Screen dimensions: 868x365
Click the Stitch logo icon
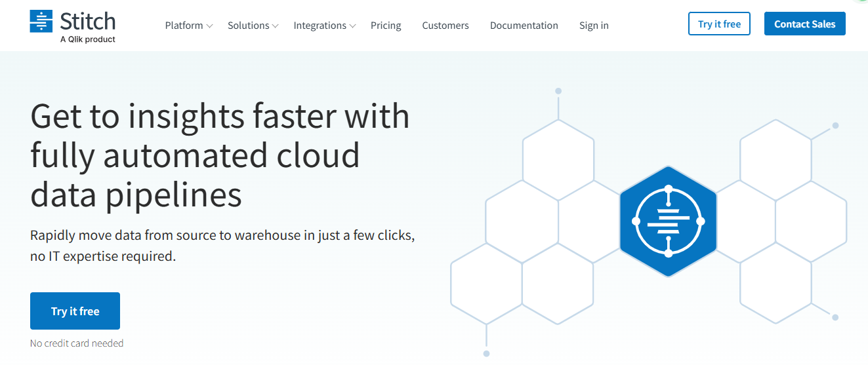coord(41,21)
